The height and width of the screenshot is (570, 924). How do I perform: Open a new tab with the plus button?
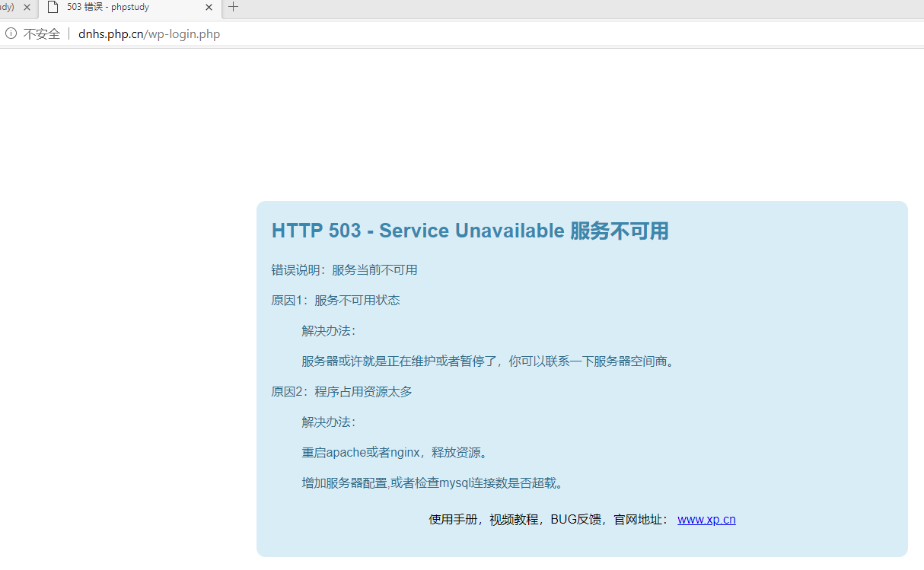click(233, 8)
